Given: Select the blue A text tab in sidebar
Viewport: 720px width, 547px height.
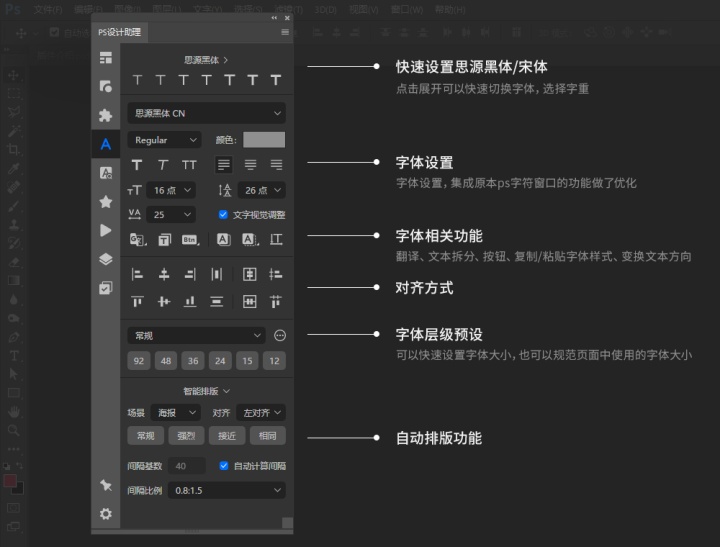Looking at the screenshot, I should pyautogui.click(x=106, y=144).
